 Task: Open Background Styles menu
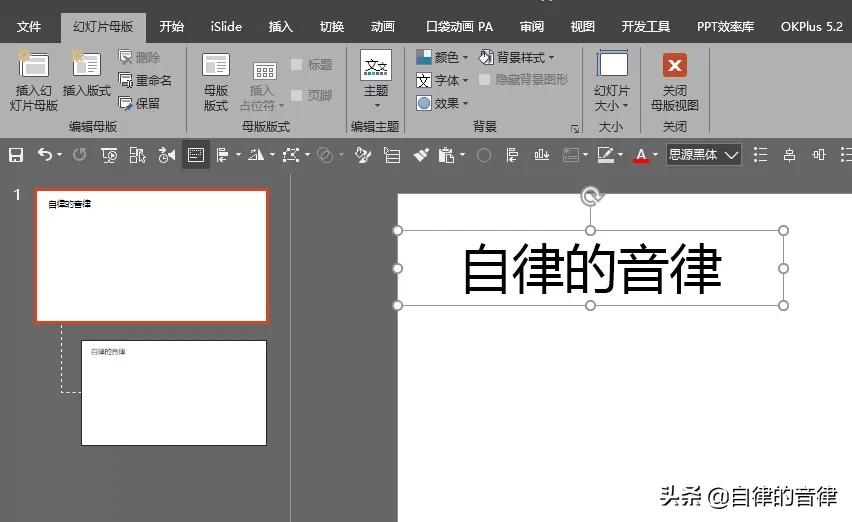pos(517,57)
